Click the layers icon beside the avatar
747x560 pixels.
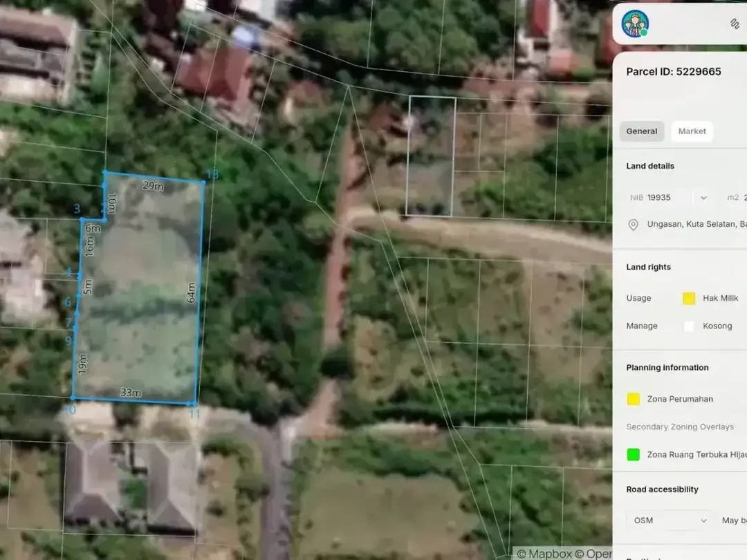735,24
